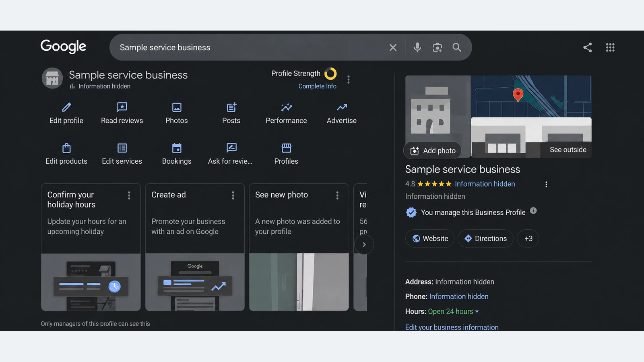This screenshot has height=362, width=644.
Task: Open Read reviews
Action: click(x=122, y=113)
